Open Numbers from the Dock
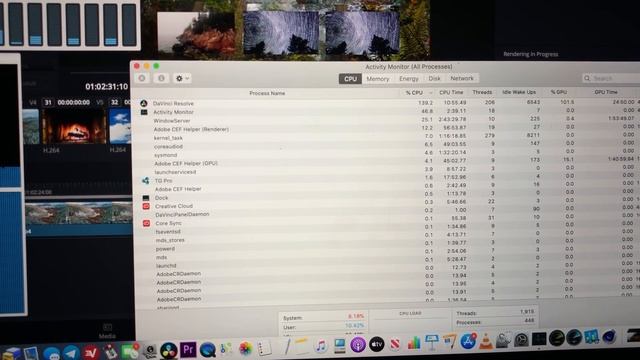Viewport: 640px width, 360px height. 413,343
